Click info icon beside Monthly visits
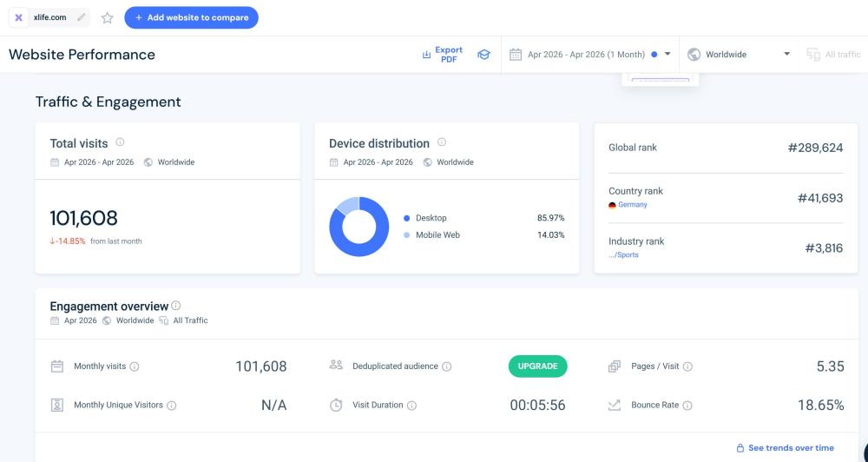 coord(134,366)
